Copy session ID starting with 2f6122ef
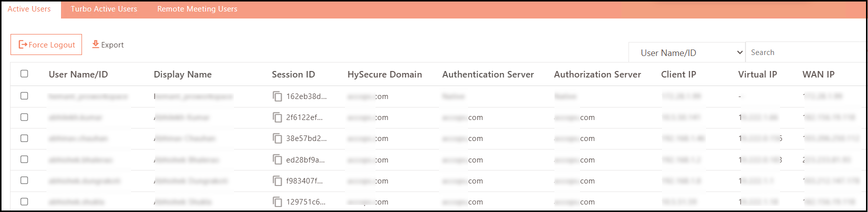Screen dimensions: 868x212 277,117
